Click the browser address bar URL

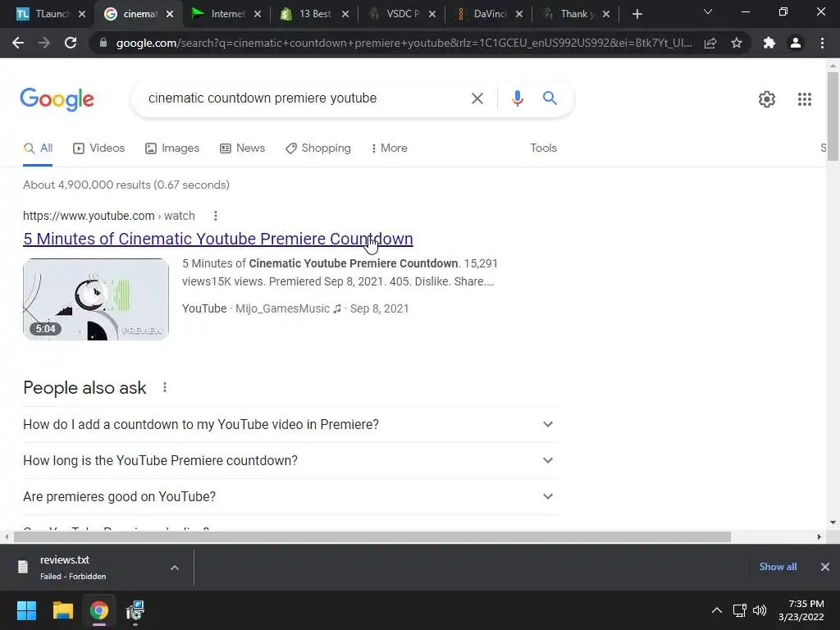[404, 43]
